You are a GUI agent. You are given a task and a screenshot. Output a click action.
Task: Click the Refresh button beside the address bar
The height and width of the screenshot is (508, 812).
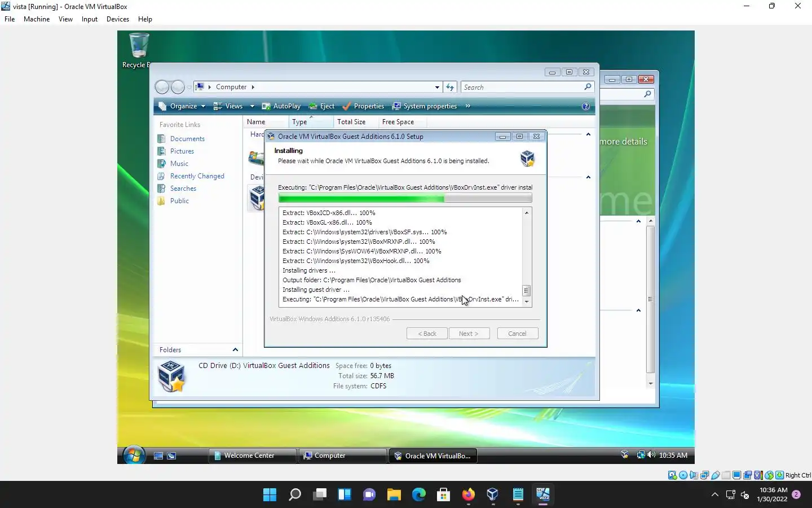coord(450,87)
